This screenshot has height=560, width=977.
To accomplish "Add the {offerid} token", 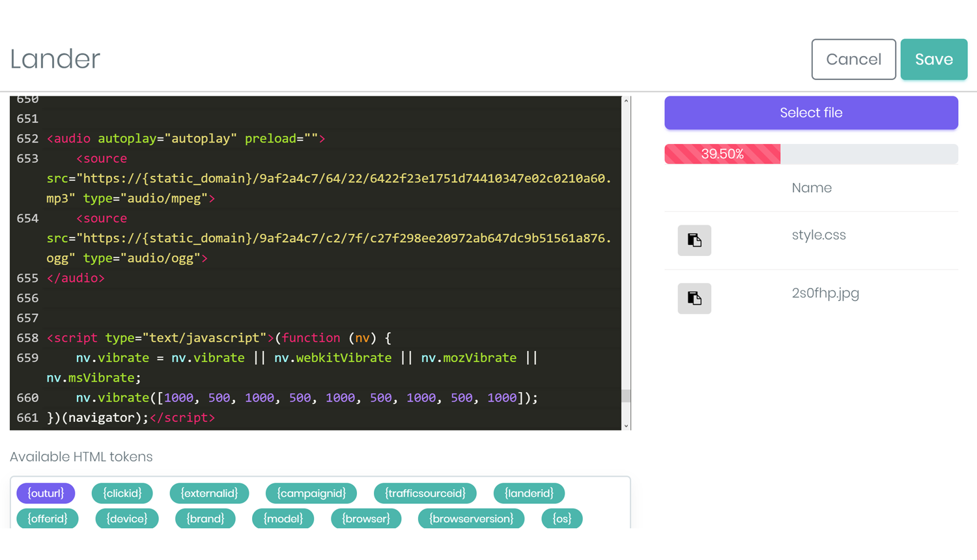I will (x=48, y=518).
